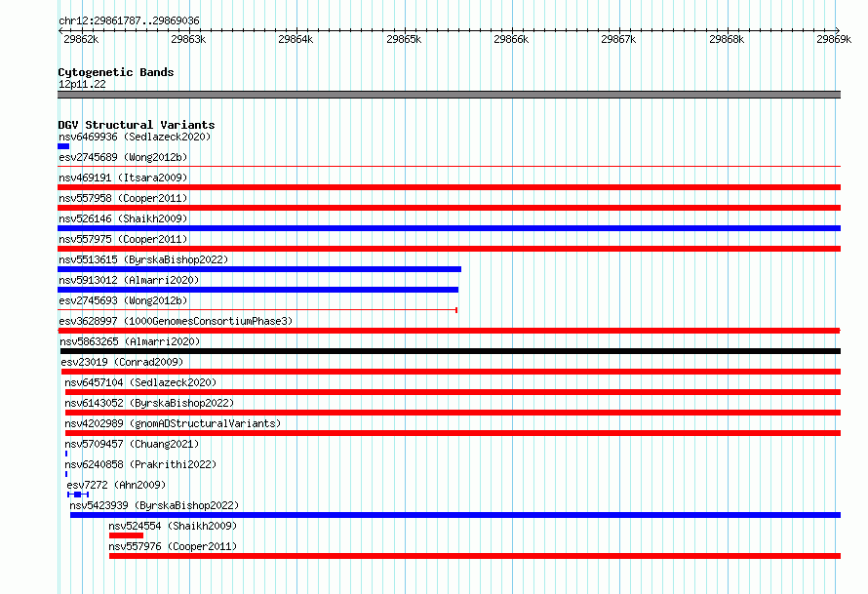
Task: Click the Cytogenetic Bands track title
Action: [116, 72]
